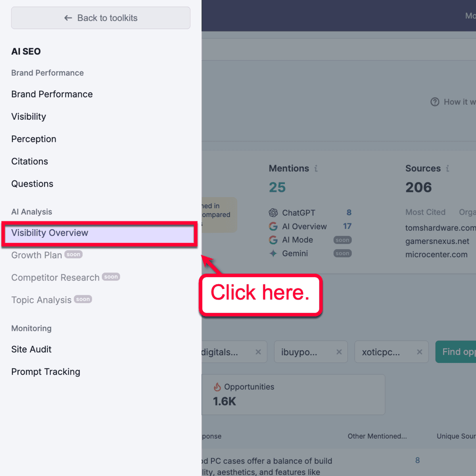The width and height of the screenshot is (476, 476).
Task: Remove the ibuypo competitor chip
Action: point(339,352)
